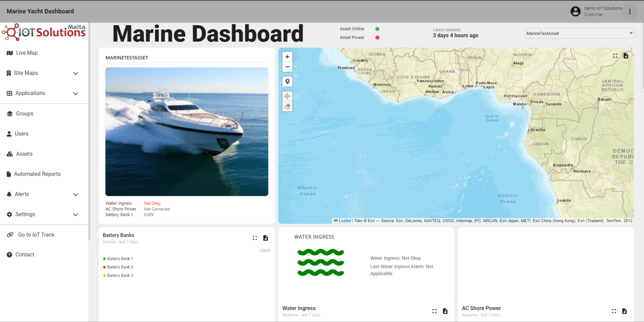The image size is (644, 322).
Task: Click the green water ingress wave icon
Action: pos(321,263)
